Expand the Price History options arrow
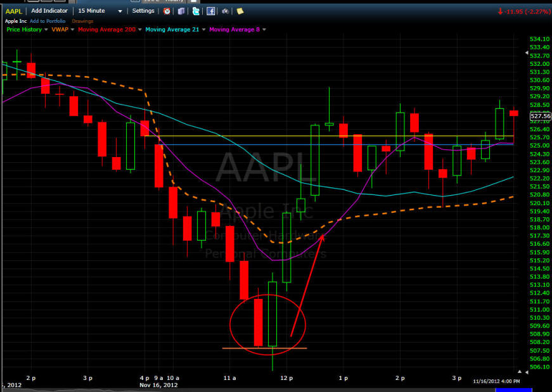The height and width of the screenshot is (392, 552). tap(46, 30)
